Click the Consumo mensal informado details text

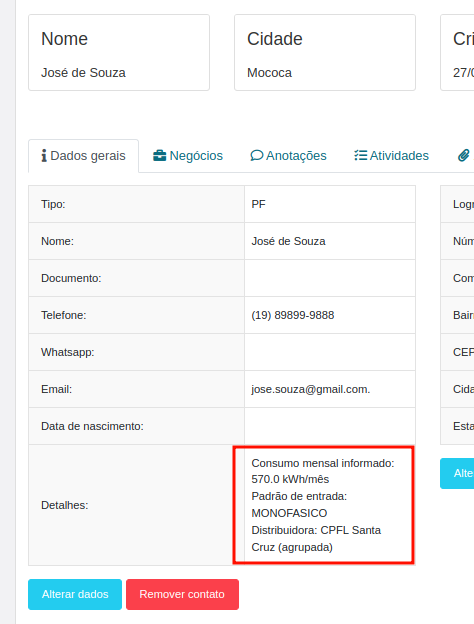323,463
